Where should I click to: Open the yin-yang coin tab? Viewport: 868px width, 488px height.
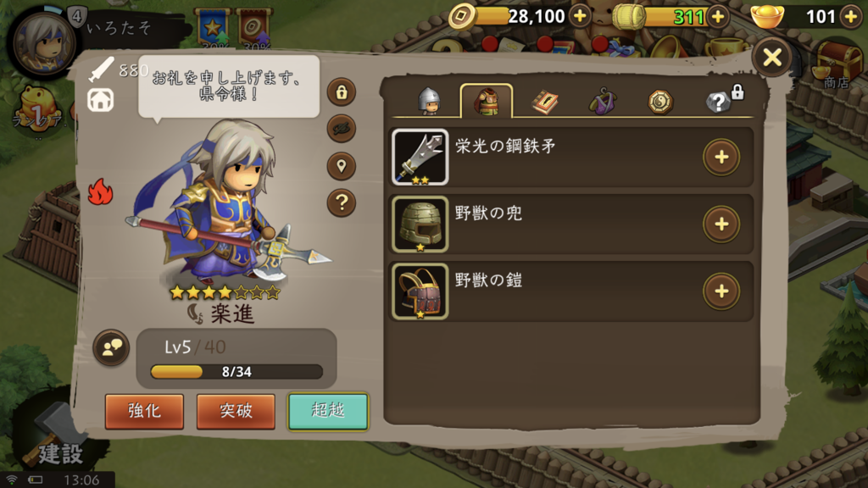[659, 102]
